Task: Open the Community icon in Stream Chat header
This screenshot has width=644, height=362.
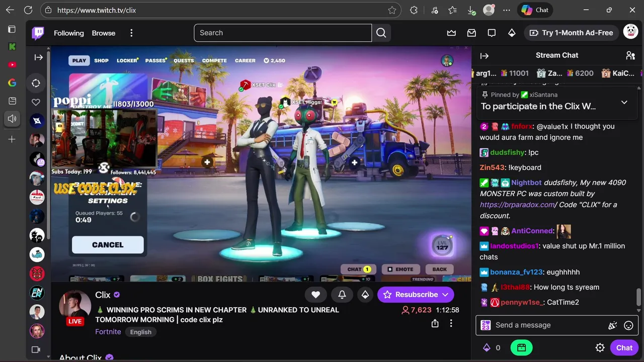Action: pos(630,55)
